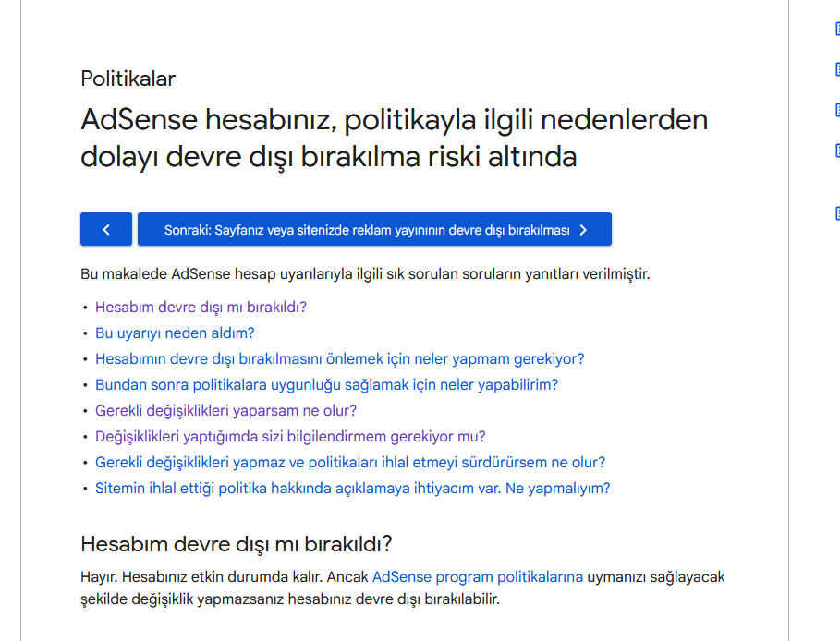This screenshot has width=840, height=641.
Task: Click right chevron on the Sonraki button
Action: point(583,230)
